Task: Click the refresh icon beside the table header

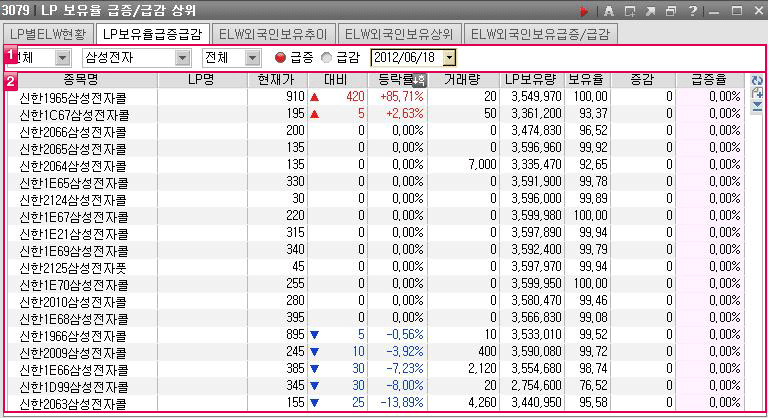Action: pos(756,80)
